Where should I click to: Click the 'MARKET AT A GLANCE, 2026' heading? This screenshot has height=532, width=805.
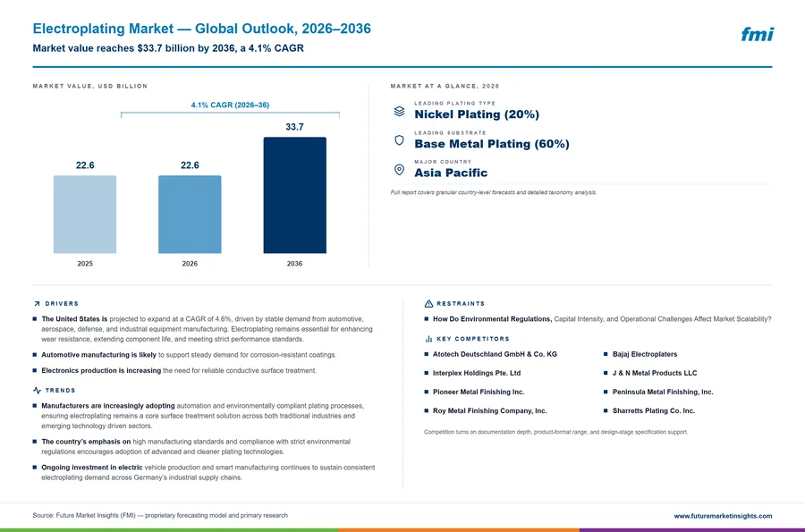click(x=445, y=86)
